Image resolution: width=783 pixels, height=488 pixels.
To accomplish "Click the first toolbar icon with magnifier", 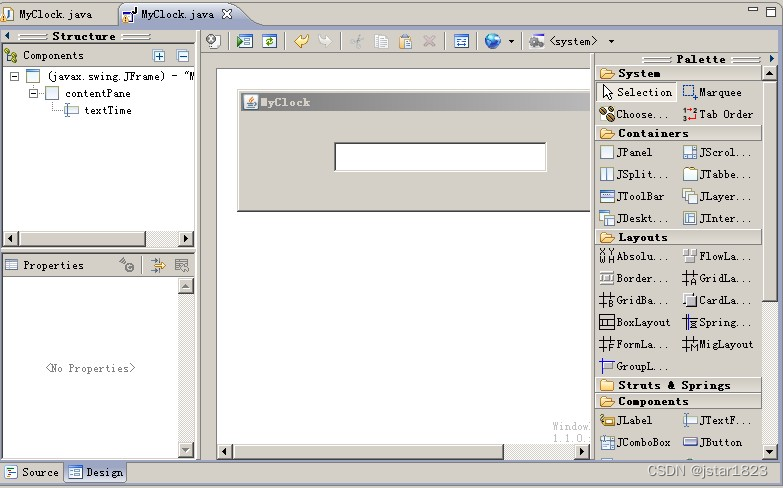I will pos(214,41).
